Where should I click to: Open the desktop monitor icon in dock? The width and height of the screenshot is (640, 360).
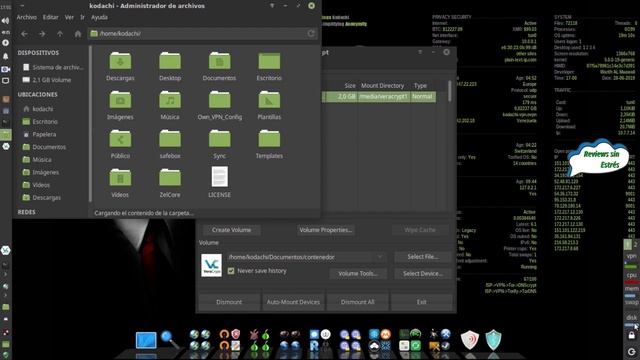[146, 340]
